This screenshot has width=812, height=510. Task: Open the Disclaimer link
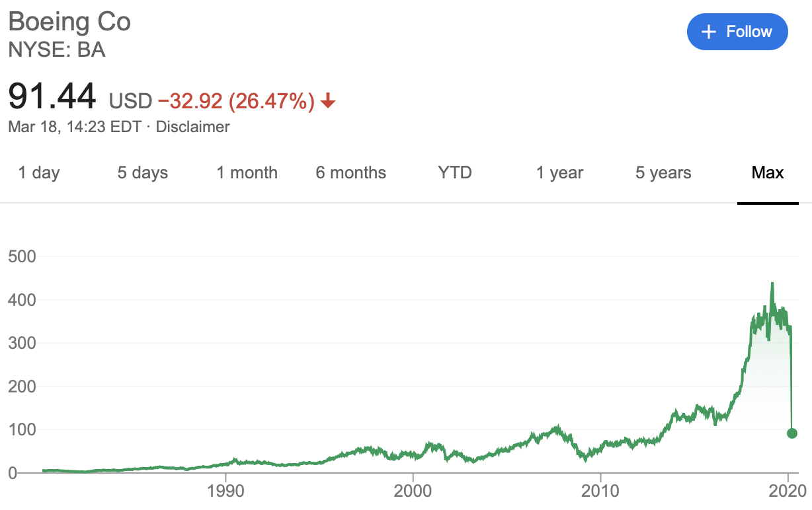[x=193, y=127]
